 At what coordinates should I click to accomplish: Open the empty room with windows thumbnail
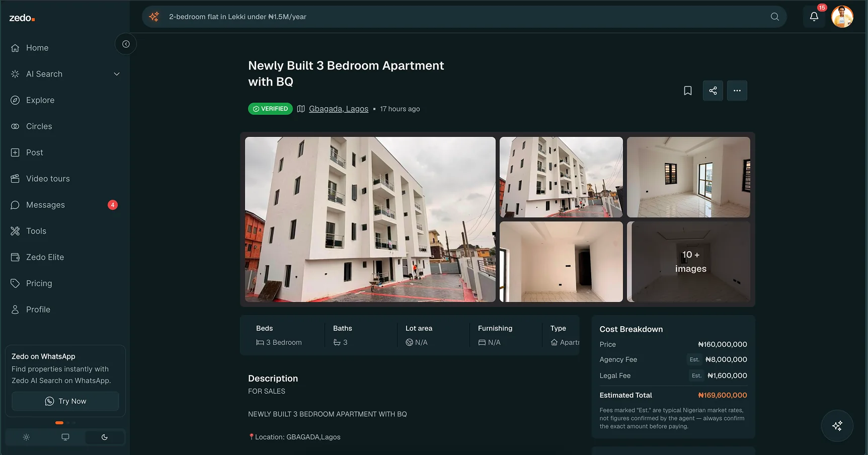(x=688, y=177)
